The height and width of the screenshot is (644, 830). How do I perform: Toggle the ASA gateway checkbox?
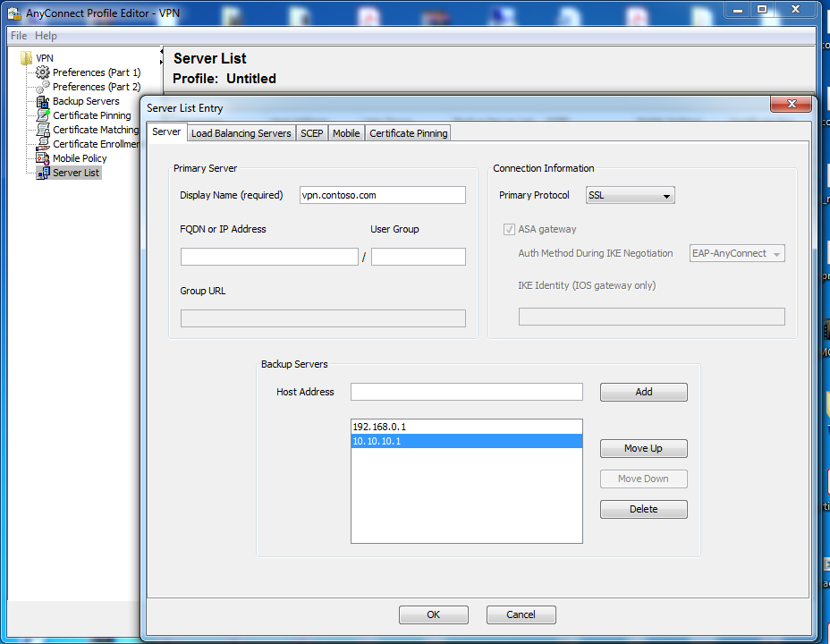(508, 228)
